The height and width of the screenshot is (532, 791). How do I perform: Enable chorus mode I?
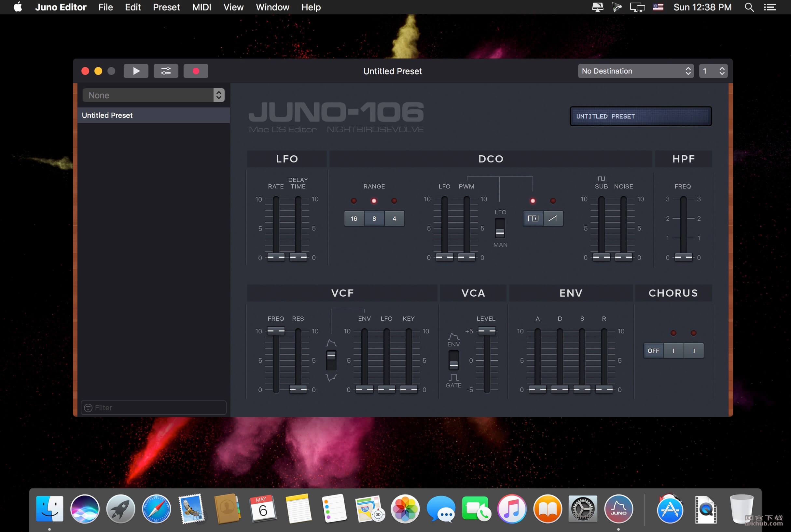673,350
